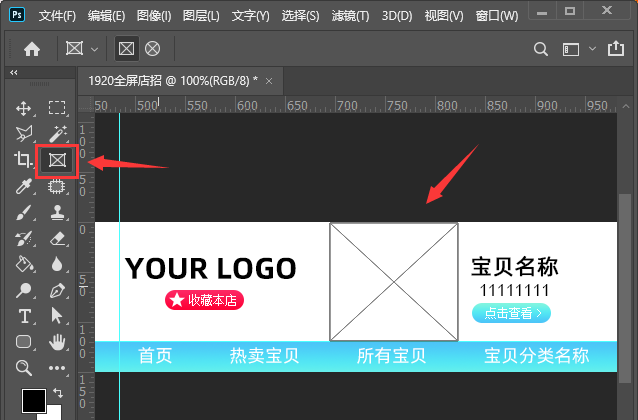Choose the rectangular frame option
638x420 pixels.
tap(126, 49)
